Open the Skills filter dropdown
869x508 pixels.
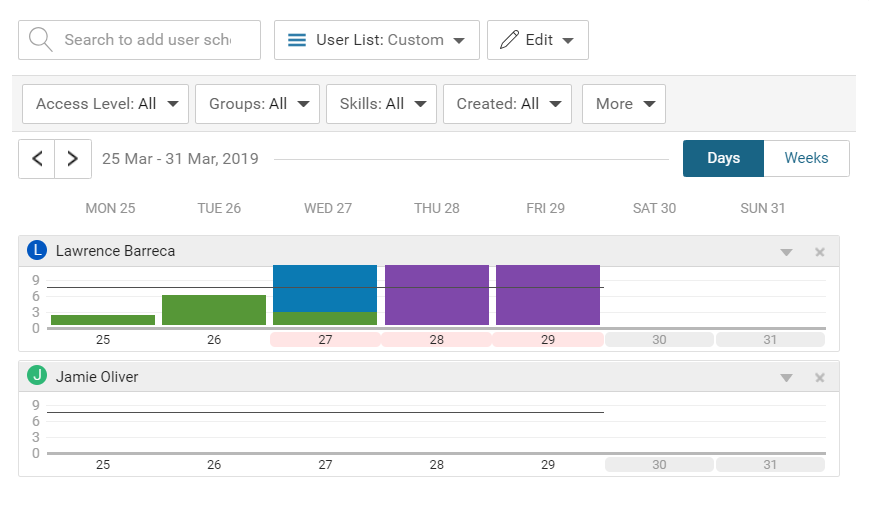click(381, 104)
